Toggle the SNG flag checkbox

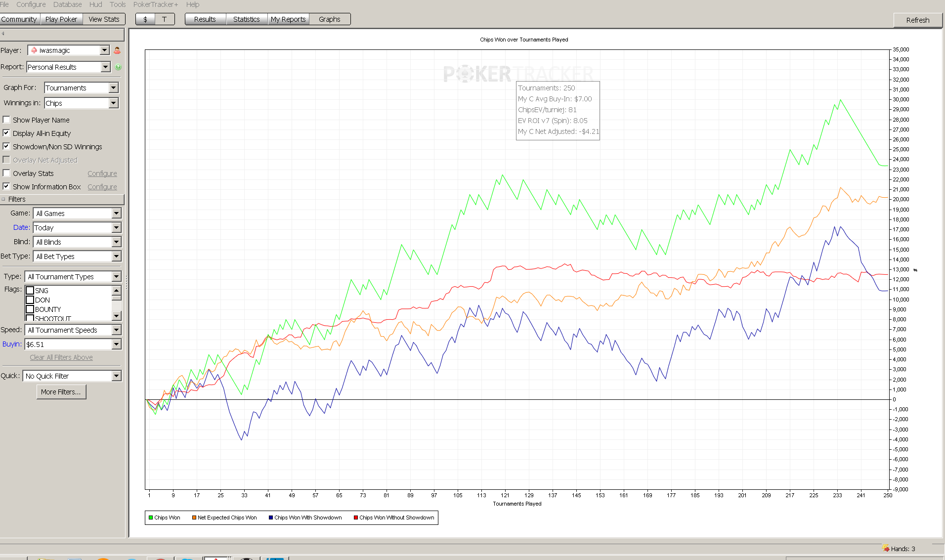click(x=30, y=291)
